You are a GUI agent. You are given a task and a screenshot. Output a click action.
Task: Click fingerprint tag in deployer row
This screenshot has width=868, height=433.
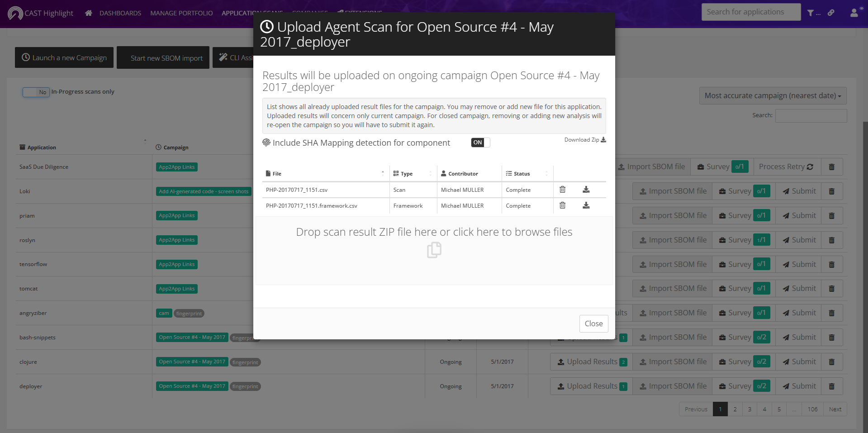pos(245,386)
